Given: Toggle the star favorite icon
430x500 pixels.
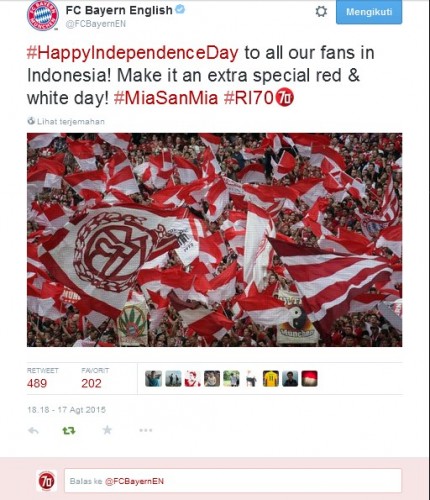Looking at the screenshot, I should [107, 430].
